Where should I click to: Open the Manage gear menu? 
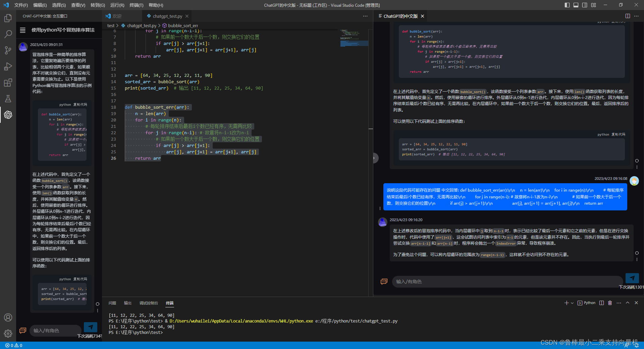8,334
